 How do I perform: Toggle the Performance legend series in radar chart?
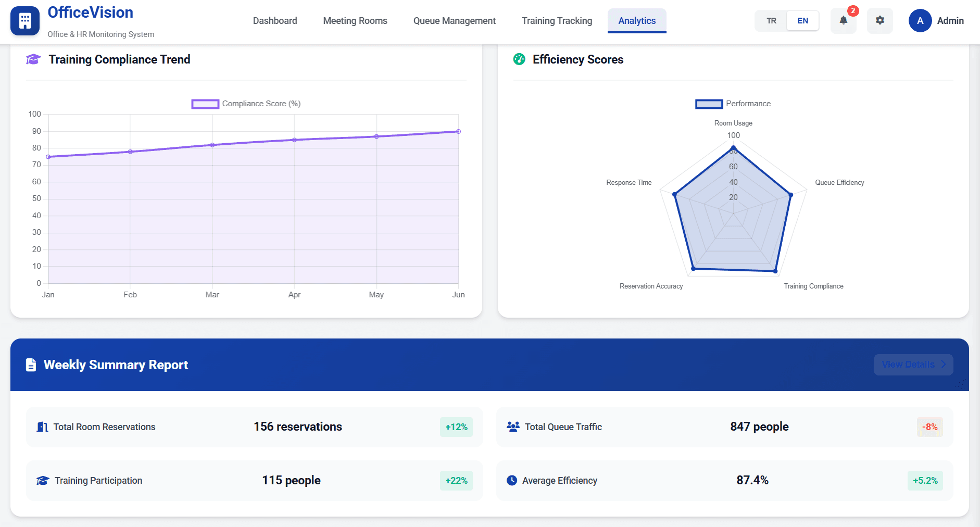733,104
